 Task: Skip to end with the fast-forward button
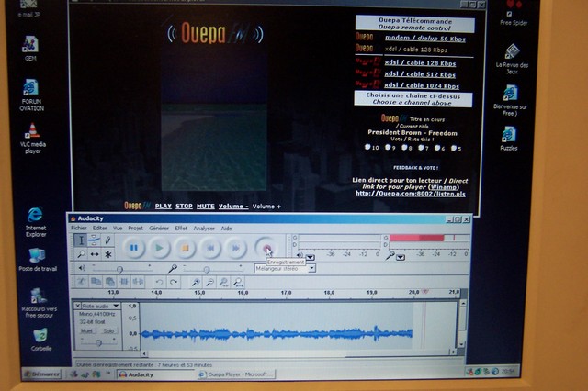[235, 248]
